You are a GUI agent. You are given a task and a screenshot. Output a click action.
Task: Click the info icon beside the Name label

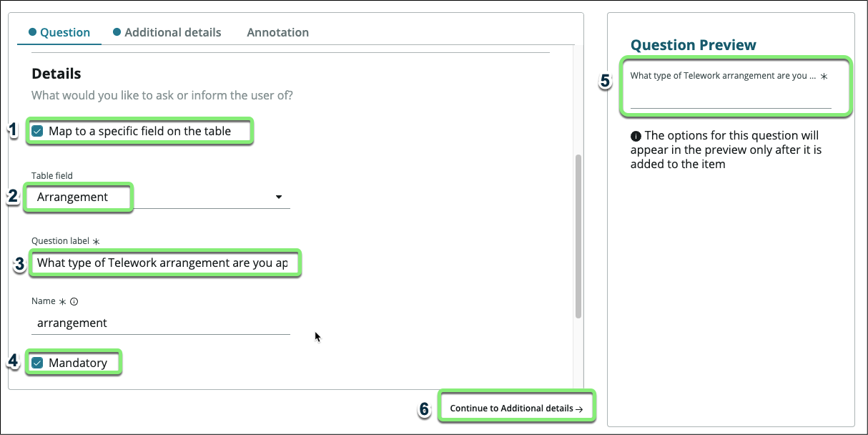74,302
